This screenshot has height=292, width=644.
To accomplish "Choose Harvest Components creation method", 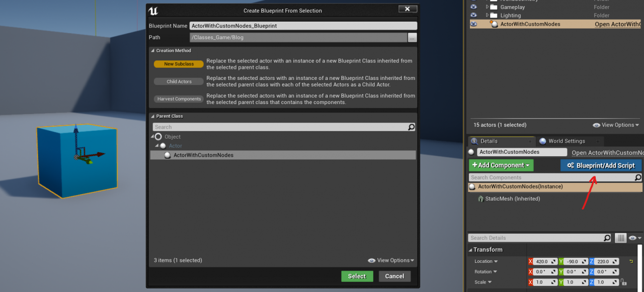I will click(x=179, y=99).
